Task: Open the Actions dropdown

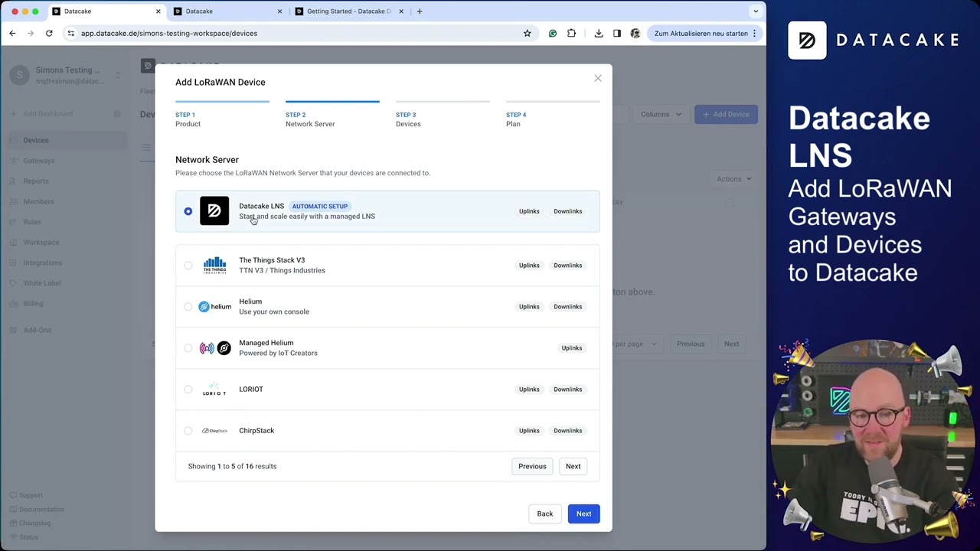Action: pyautogui.click(x=733, y=179)
